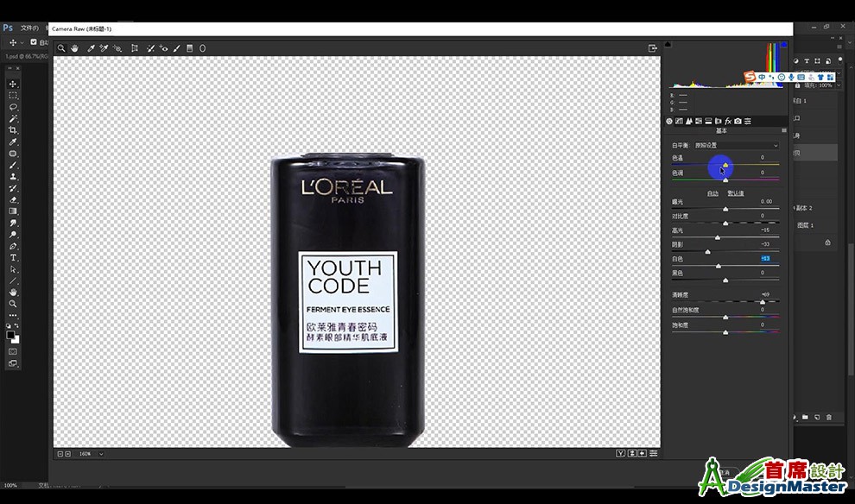Toggle before/after view Y button
Viewport: 855px width, 504px height.
click(621, 453)
